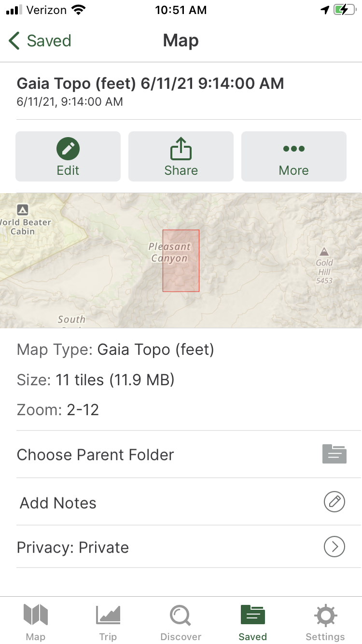Tap the Edit pencil icon
This screenshot has width=362, height=644.
(68, 149)
